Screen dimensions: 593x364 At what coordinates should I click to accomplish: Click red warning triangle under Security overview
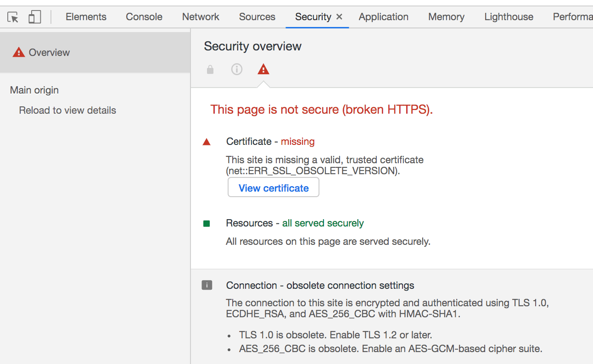click(x=263, y=70)
